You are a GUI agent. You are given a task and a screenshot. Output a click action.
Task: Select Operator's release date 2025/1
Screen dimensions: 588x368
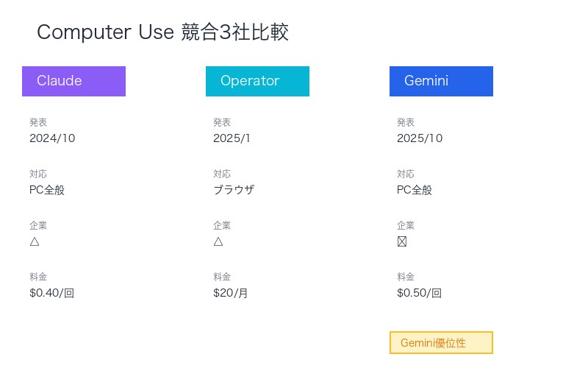coord(232,138)
